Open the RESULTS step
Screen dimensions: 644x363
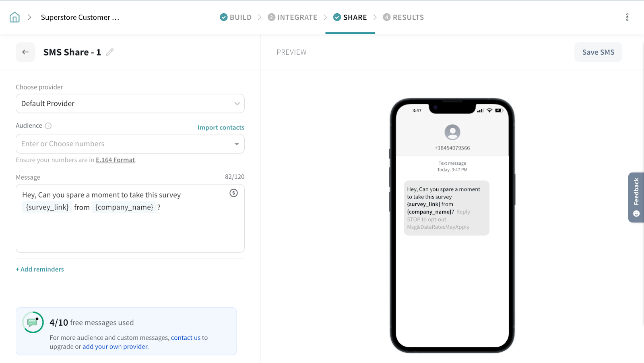[x=403, y=17]
